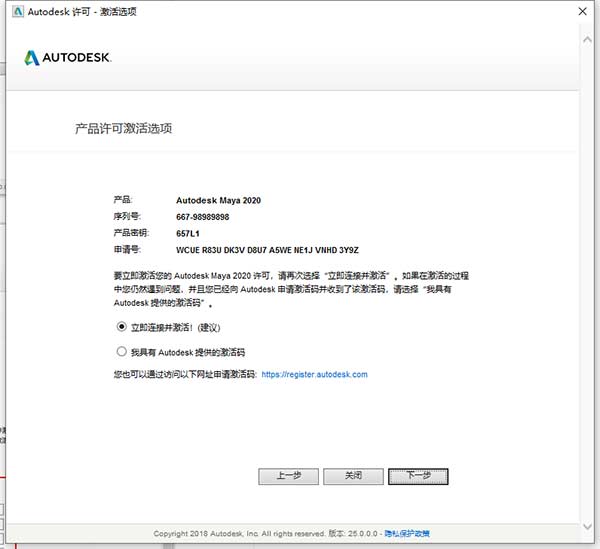Click the 产品许可激活选项 heading
Image resolution: width=600 pixels, height=549 pixels.
pos(123,129)
